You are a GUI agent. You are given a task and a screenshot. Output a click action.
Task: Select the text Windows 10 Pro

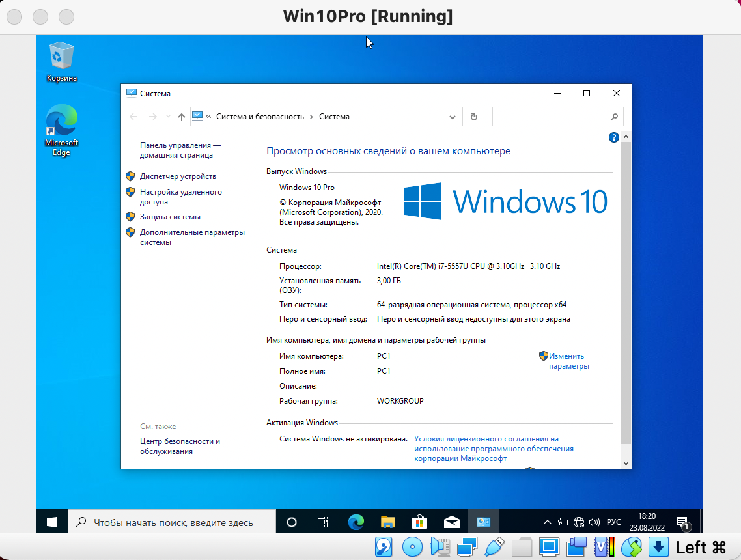307,188
